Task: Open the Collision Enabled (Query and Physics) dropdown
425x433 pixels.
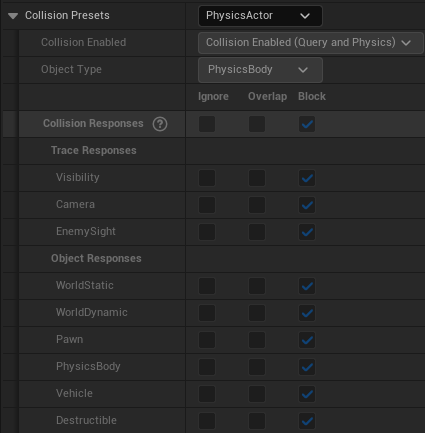Action: point(311,43)
